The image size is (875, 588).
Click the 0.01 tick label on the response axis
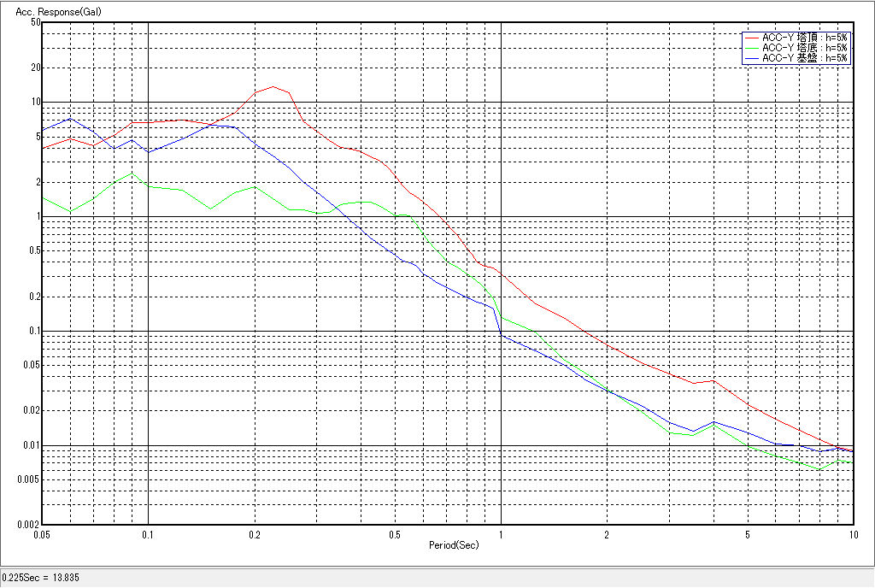coord(32,445)
